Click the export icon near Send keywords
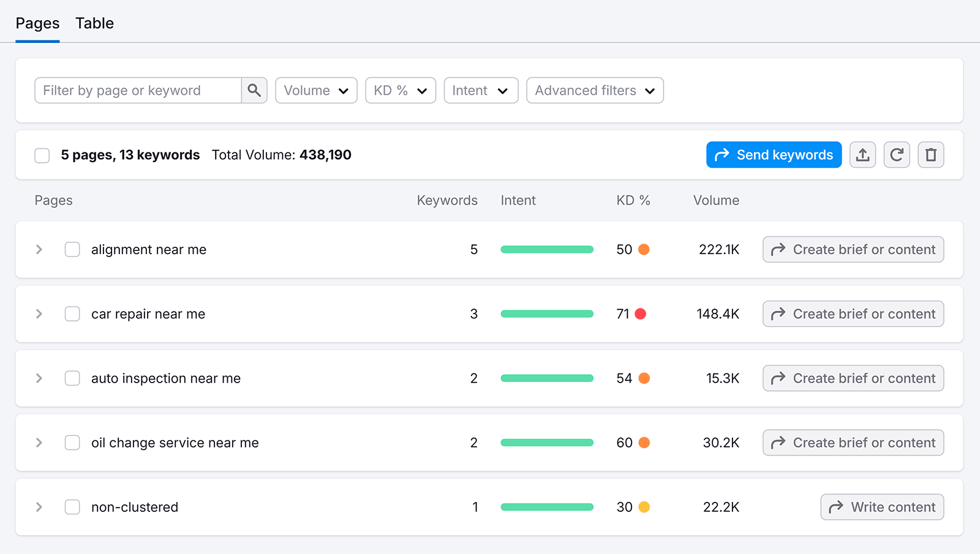Viewport: 980px width, 554px height. [862, 155]
